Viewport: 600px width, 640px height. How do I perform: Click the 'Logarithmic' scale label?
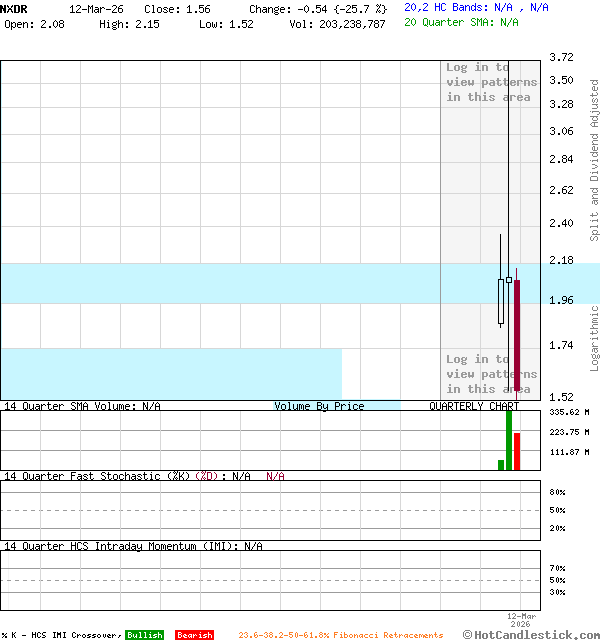594,338
